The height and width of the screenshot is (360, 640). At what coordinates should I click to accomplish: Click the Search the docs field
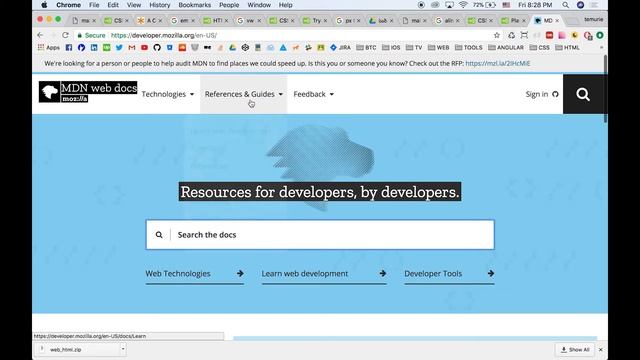coord(320,235)
